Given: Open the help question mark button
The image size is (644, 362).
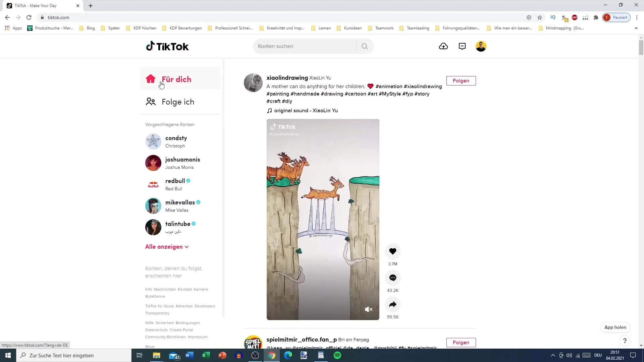Looking at the screenshot, I should coord(625,341).
